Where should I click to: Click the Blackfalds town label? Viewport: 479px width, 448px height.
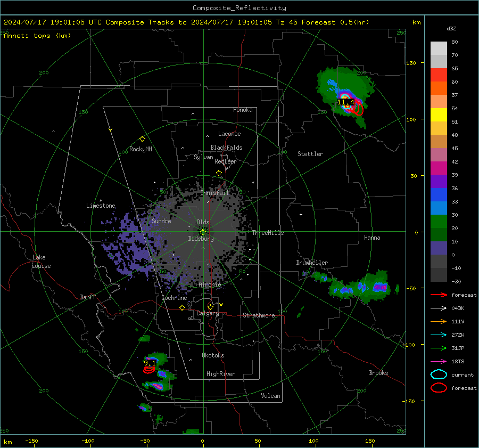[x=226, y=148]
